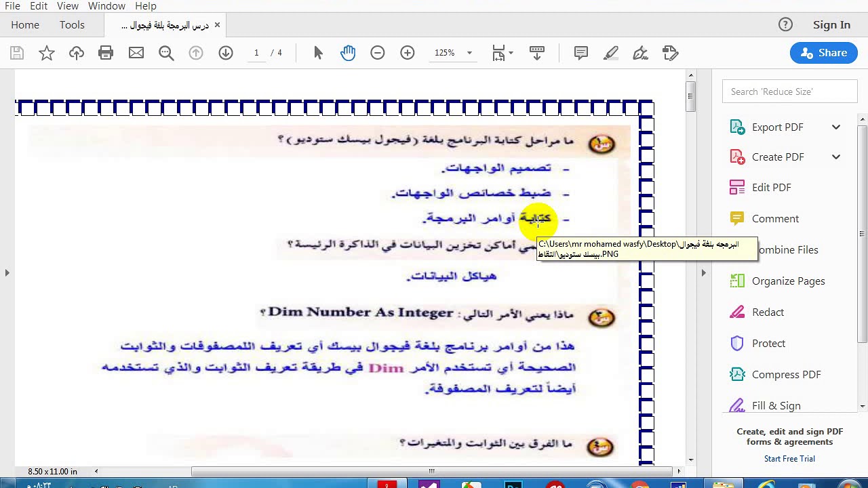
Task: Save the file with the floppy disk icon
Action: [17, 53]
